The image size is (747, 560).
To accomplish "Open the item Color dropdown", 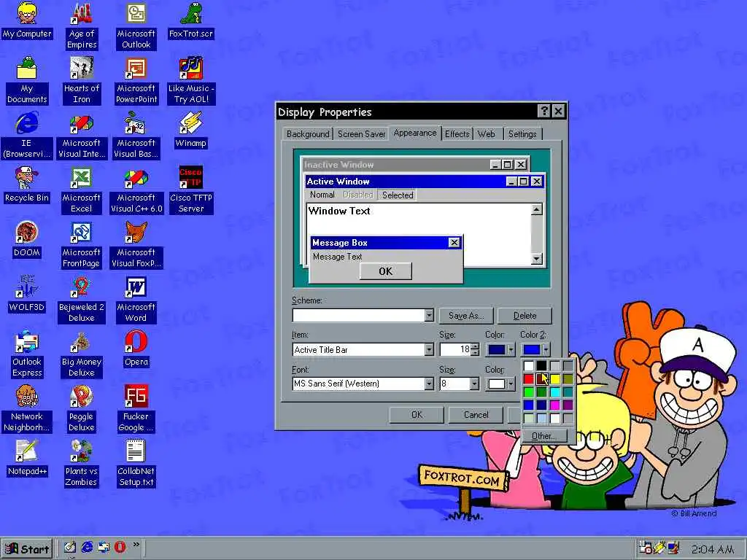I will click(x=500, y=349).
